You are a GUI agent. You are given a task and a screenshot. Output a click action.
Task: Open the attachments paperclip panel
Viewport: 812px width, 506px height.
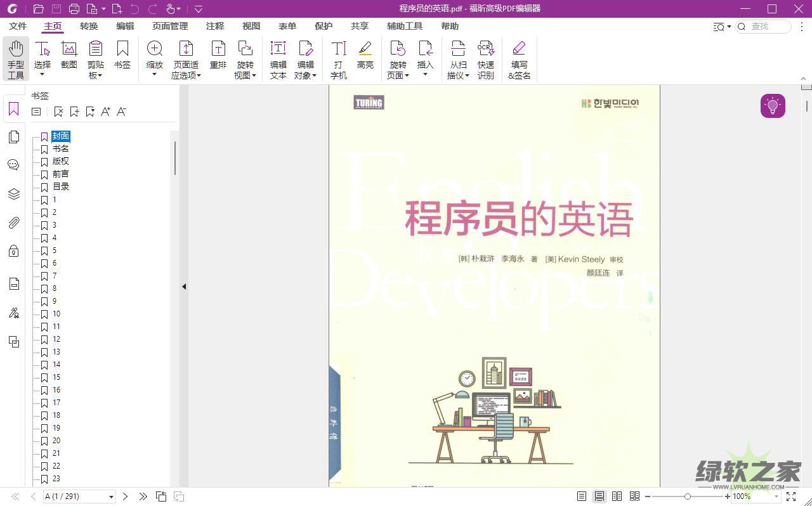[13, 223]
